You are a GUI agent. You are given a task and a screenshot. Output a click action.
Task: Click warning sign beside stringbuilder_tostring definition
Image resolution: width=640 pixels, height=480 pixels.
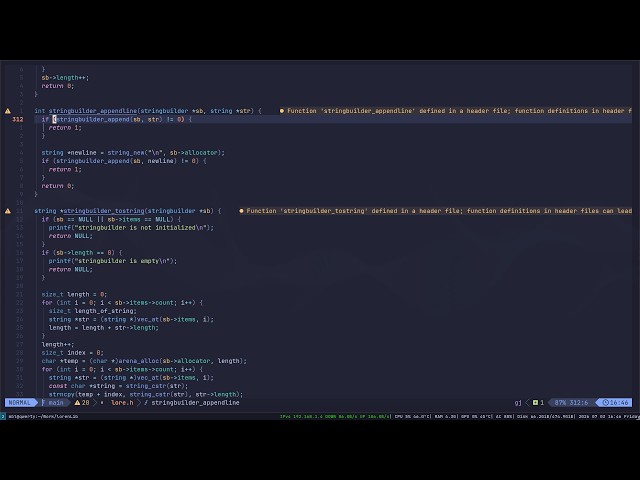[x=8, y=211]
